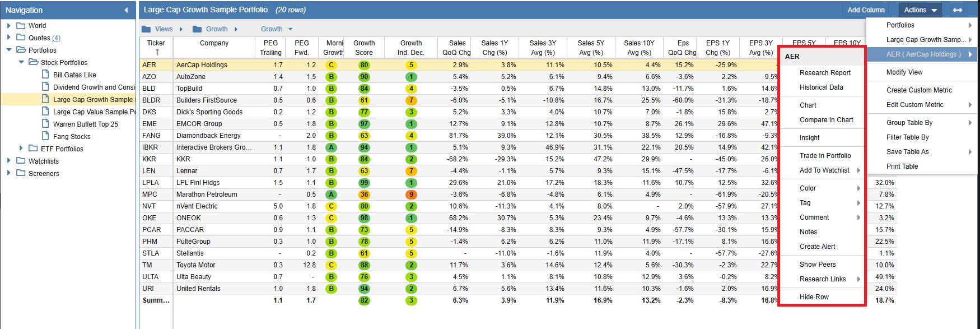Click the Views folder icon in breadcrumb
The height and width of the screenshot is (329, 980).
146,29
